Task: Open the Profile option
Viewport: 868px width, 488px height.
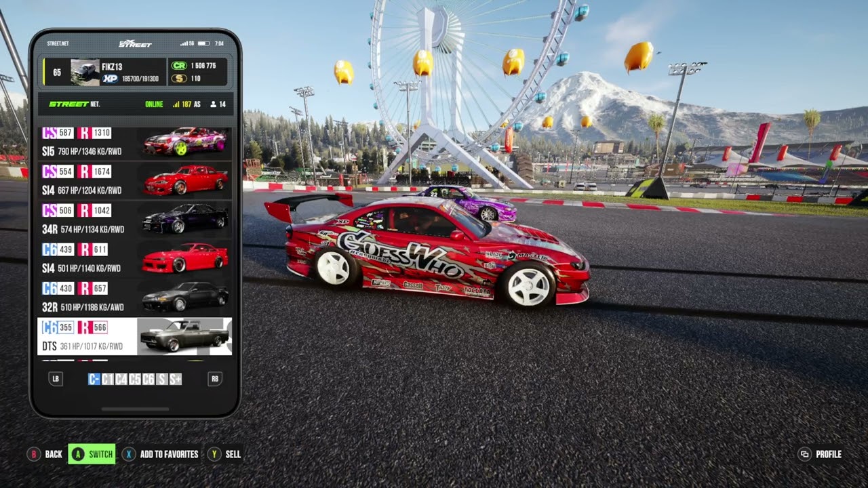Action: click(821, 454)
